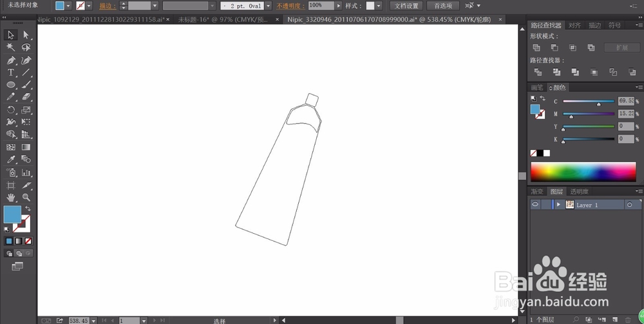Click the M (magenta) slider in the Color panel
The height and width of the screenshot is (324, 644).
(589, 114)
